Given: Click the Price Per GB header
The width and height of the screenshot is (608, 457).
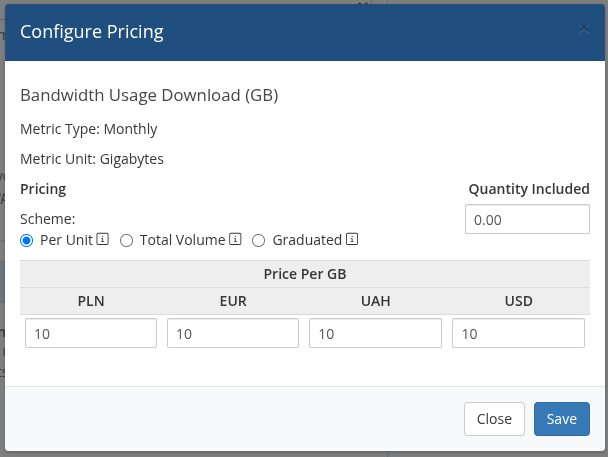Looking at the screenshot, I should [x=305, y=274].
